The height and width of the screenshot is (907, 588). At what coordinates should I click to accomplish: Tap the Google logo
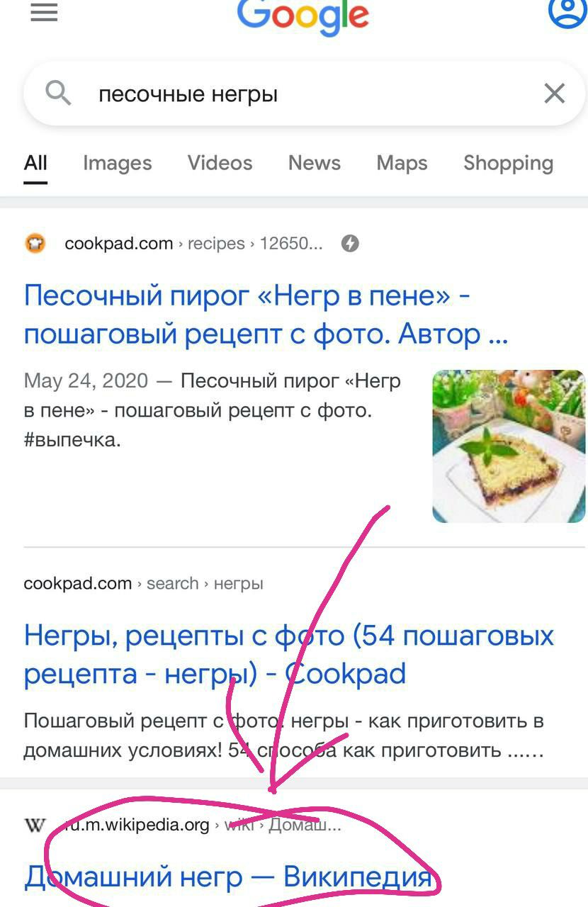[x=303, y=17]
